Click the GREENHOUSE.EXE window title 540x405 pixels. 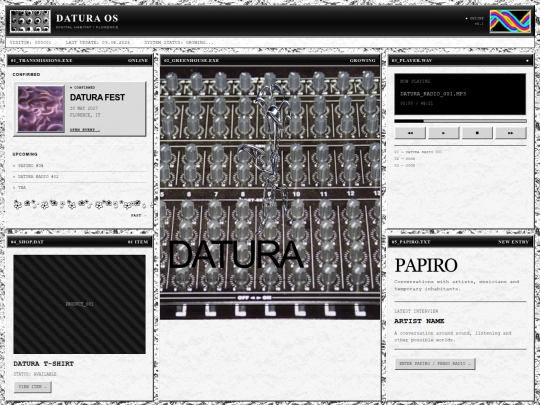click(191, 61)
